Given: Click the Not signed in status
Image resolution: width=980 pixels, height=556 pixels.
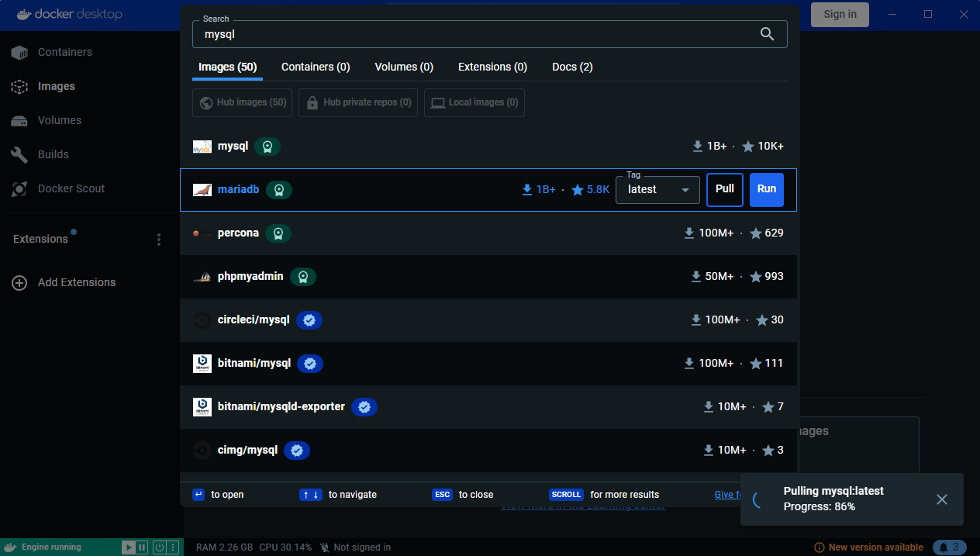Looking at the screenshot, I should point(355,547).
